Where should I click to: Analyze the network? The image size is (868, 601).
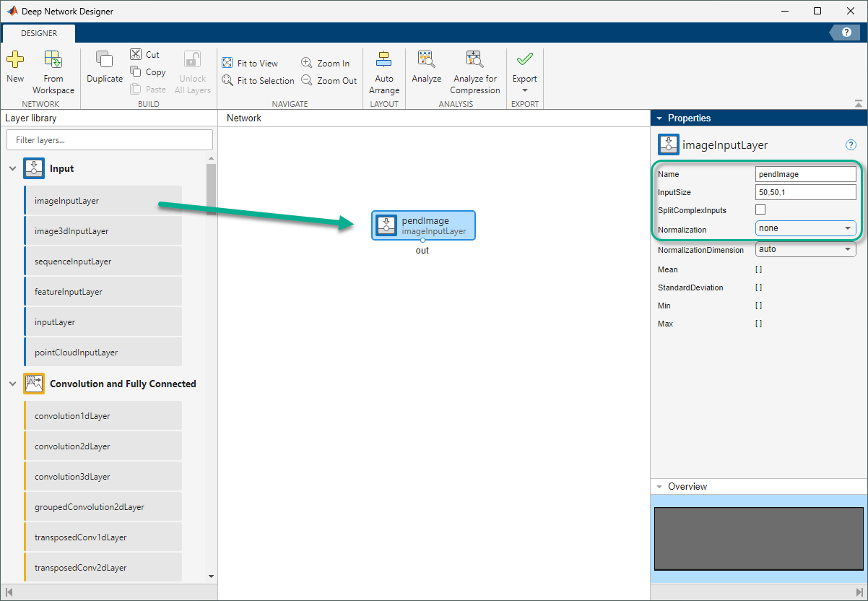pos(427,68)
